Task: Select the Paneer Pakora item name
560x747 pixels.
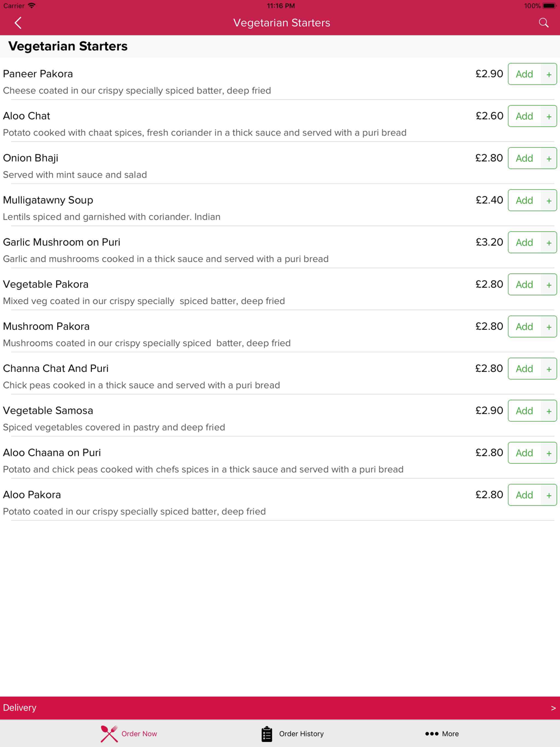Action: (x=38, y=74)
